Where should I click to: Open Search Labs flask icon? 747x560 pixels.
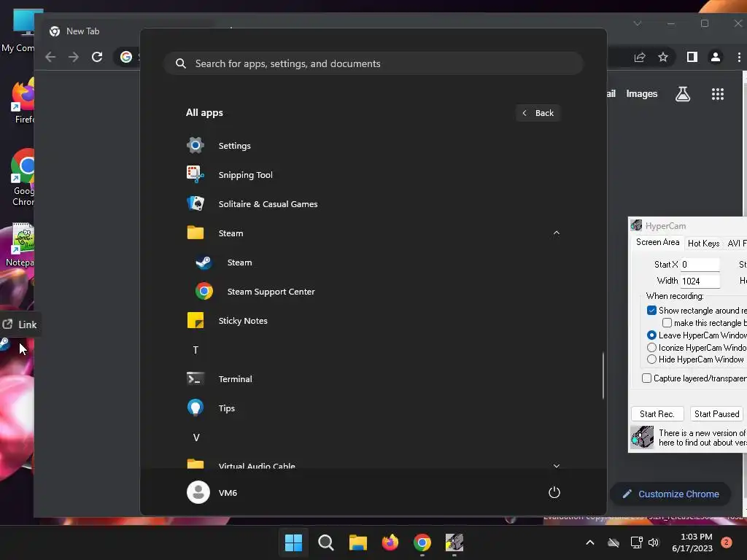pos(683,94)
